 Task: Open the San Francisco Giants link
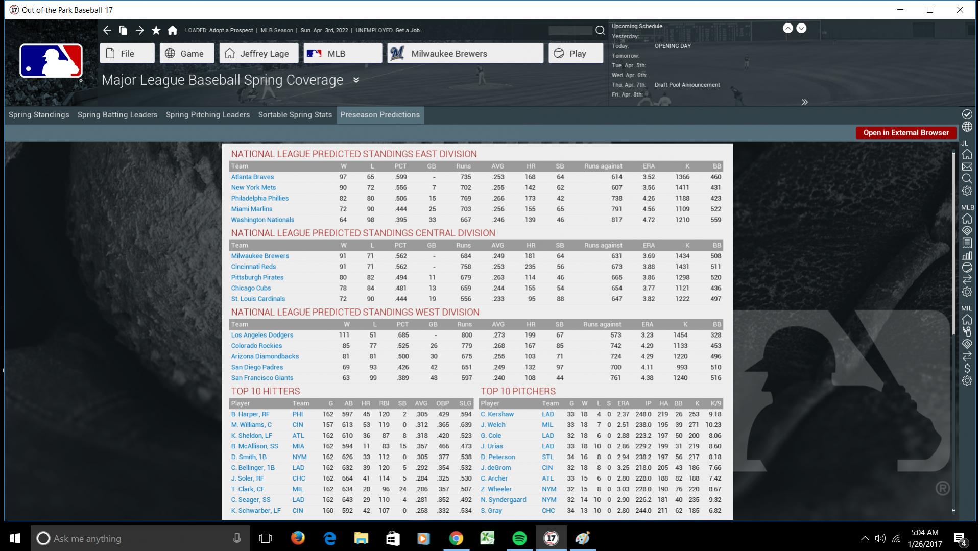tap(262, 378)
